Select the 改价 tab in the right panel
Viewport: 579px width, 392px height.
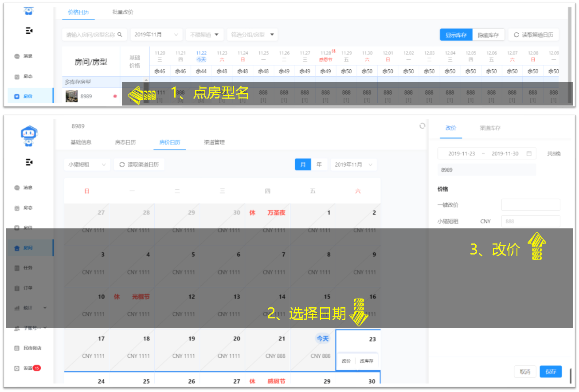coord(451,128)
